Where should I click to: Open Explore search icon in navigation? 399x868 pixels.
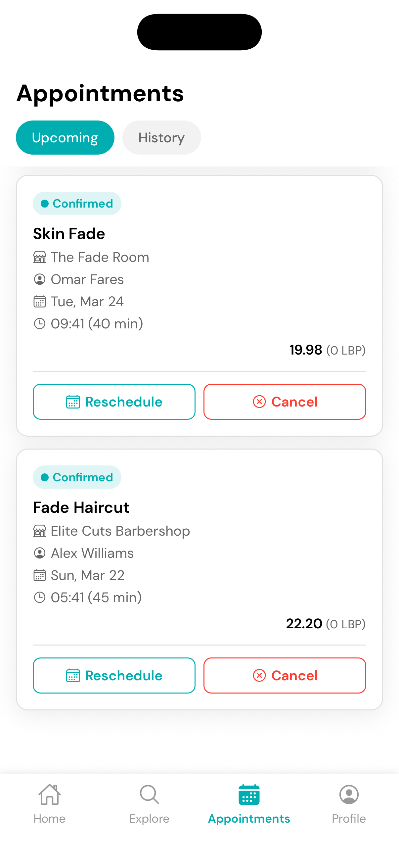pyautogui.click(x=149, y=795)
